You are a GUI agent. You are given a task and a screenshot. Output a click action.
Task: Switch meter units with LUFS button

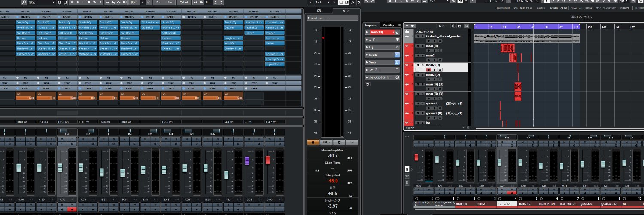(326, 142)
